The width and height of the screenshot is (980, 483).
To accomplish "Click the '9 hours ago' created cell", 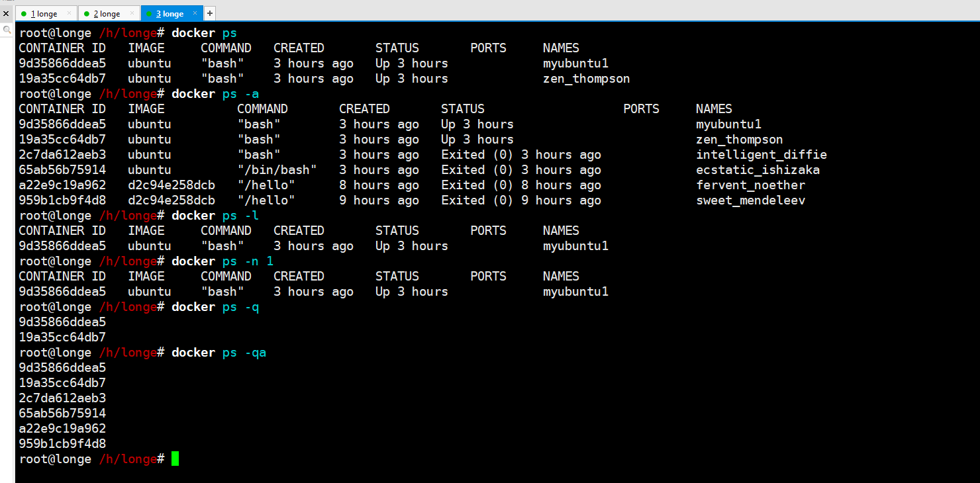I will click(x=379, y=200).
